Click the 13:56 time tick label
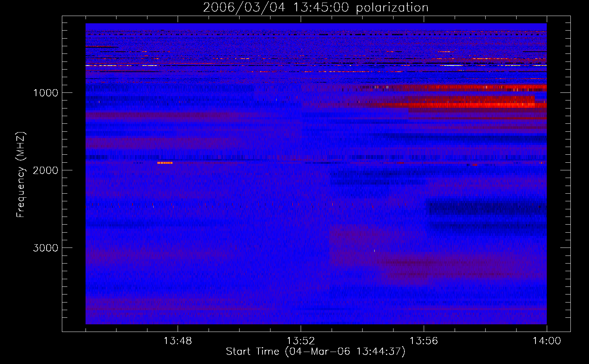This screenshot has width=589, height=364. pyautogui.click(x=424, y=341)
